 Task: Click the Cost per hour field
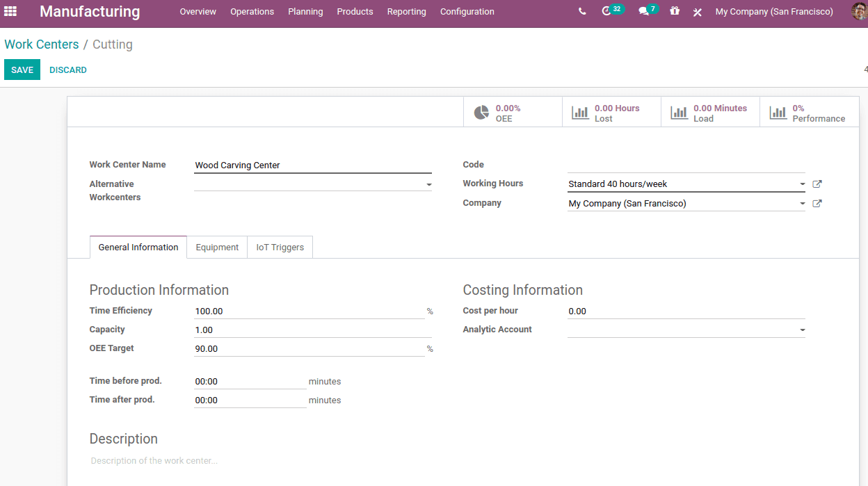click(686, 311)
